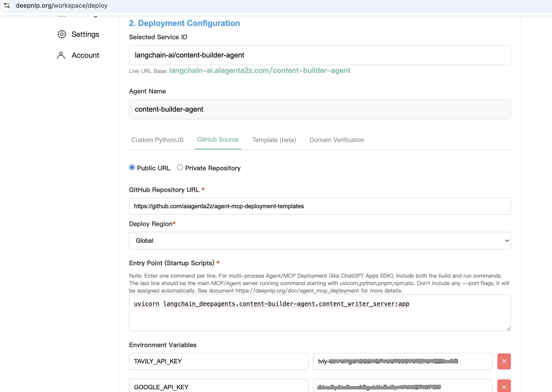Switch to the Custom Python/JS tab
This screenshot has height=392, width=552.
pos(158,140)
